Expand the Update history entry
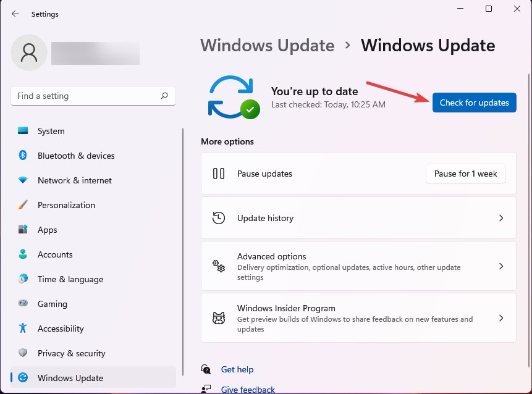 [501, 218]
